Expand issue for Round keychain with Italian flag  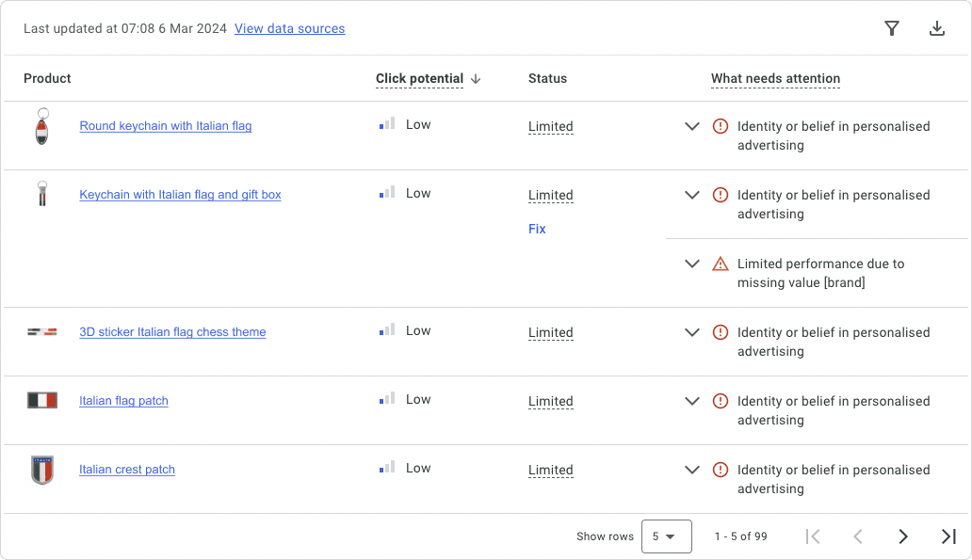692,126
